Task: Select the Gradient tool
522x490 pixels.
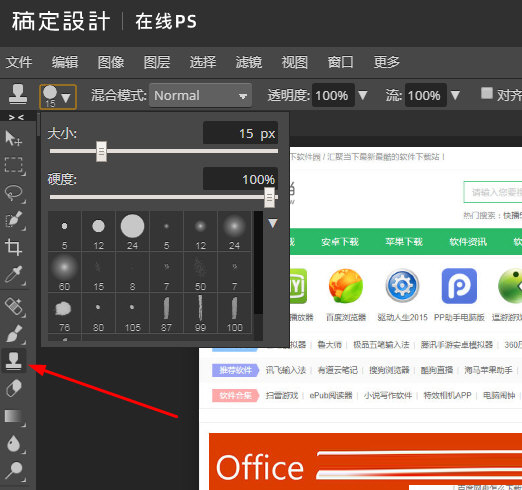Action: point(14,417)
